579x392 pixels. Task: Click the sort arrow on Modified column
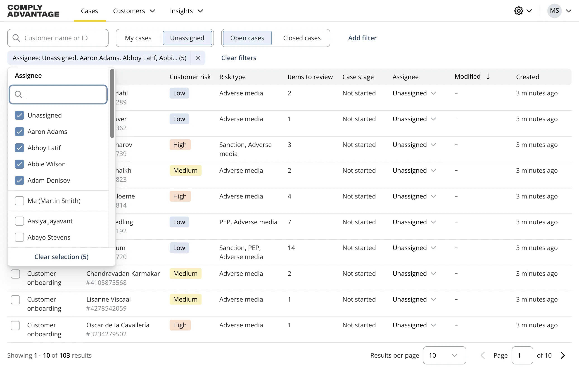point(488,76)
